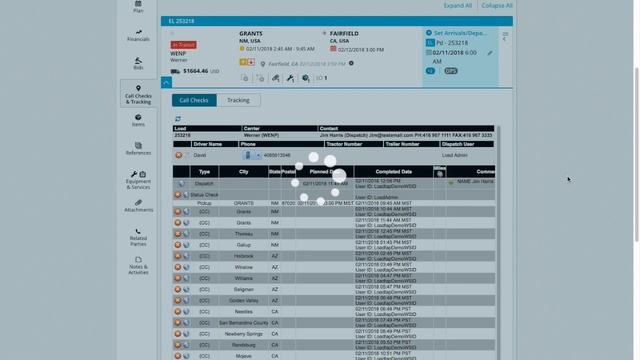Click the 'San Bernardino County' city cell
The width and height of the screenshot is (640, 360).
pyautogui.click(x=244, y=323)
